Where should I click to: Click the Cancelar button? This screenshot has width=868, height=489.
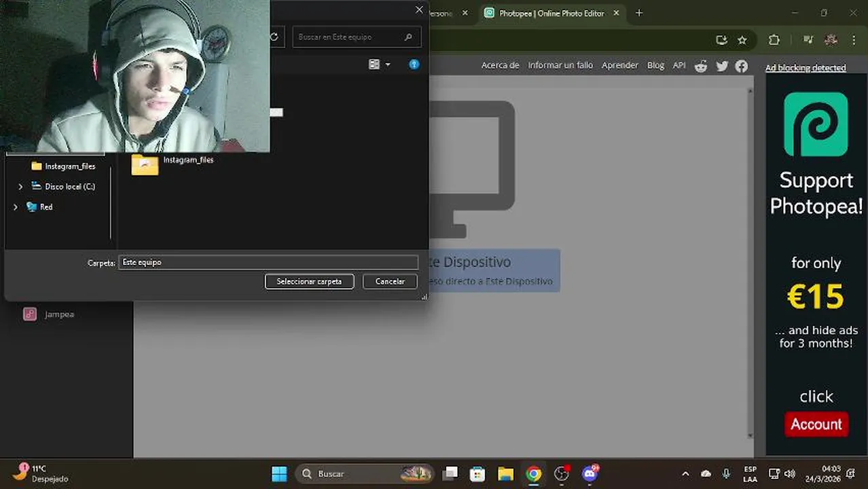pos(390,281)
